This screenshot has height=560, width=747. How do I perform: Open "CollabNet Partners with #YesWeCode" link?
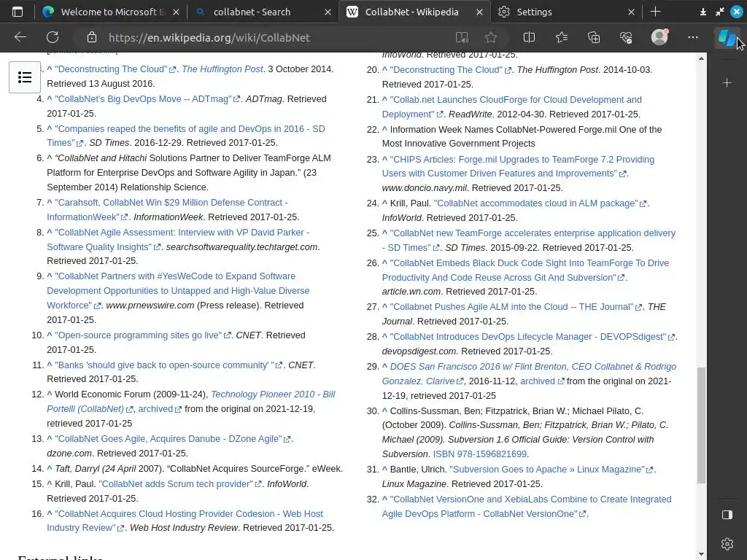pyautogui.click(x=178, y=290)
